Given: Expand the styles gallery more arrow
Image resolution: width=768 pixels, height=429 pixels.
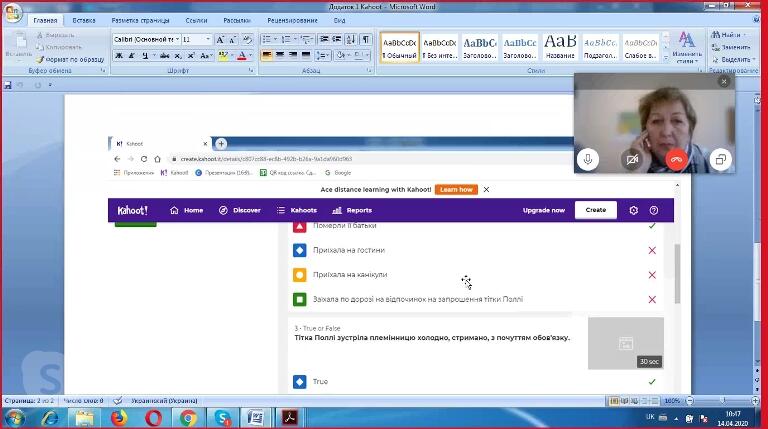Looking at the screenshot, I should point(666,58).
